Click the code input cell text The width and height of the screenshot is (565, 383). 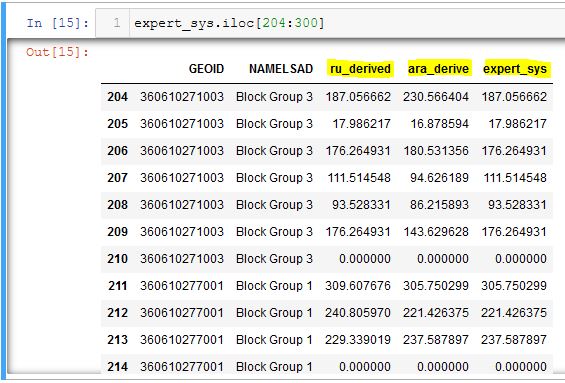tap(229, 23)
